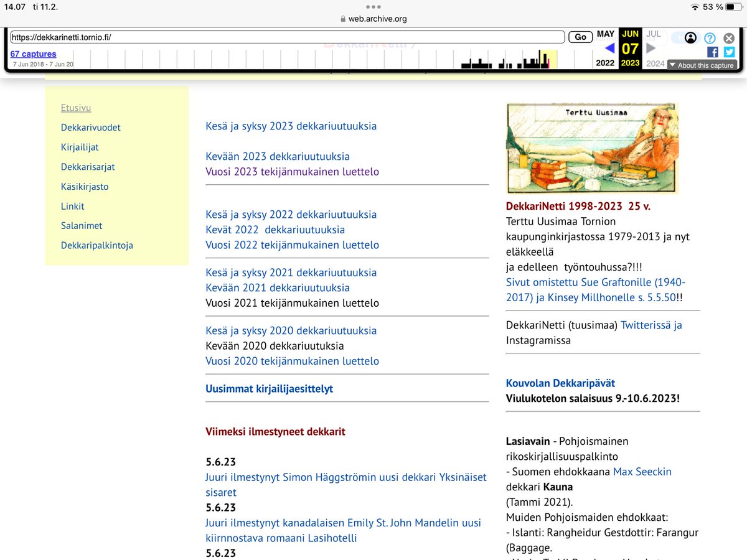Select the MAY month in the Wayback toolbar
Viewport: 747px width, 560px height.
pyautogui.click(x=606, y=34)
